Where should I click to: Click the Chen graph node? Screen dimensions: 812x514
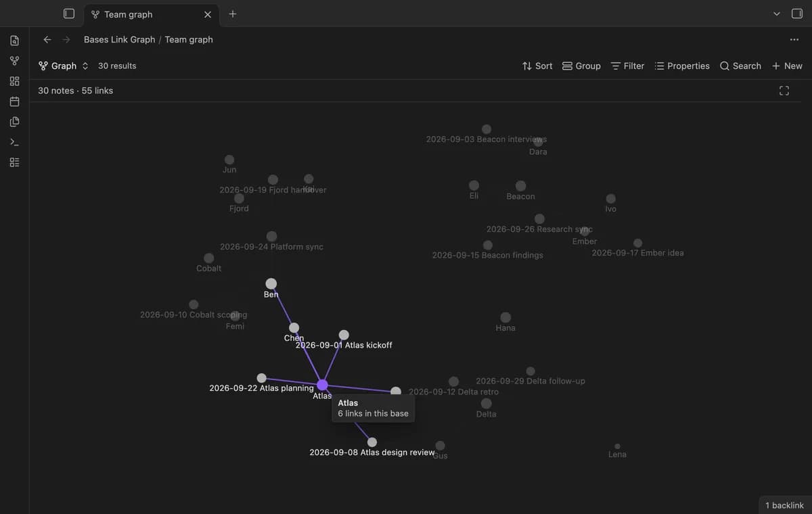click(294, 327)
